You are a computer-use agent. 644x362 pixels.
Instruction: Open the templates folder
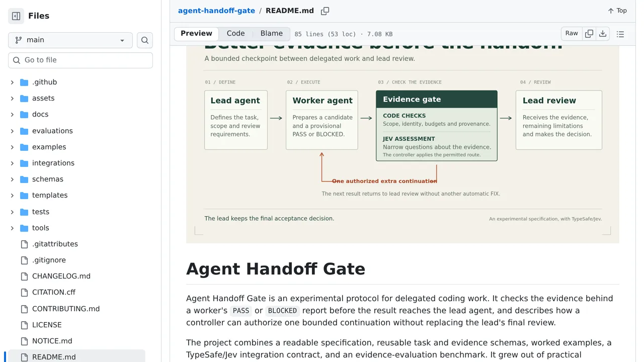(50, 195)
